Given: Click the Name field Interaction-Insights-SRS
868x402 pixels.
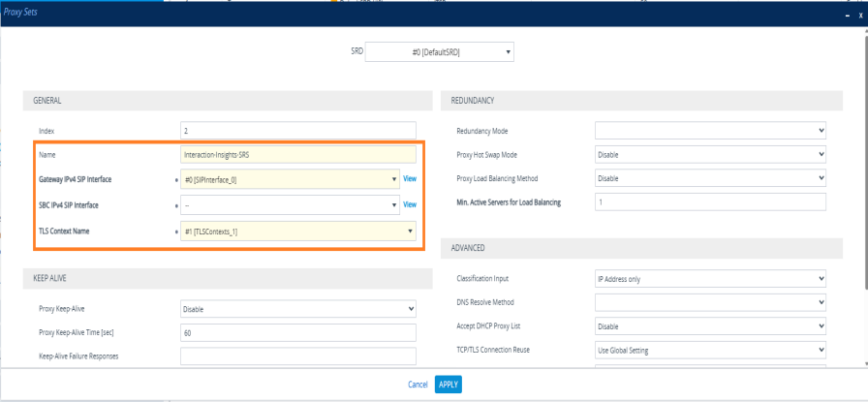Looking at the screenshot, I should [x=297, y=154].
